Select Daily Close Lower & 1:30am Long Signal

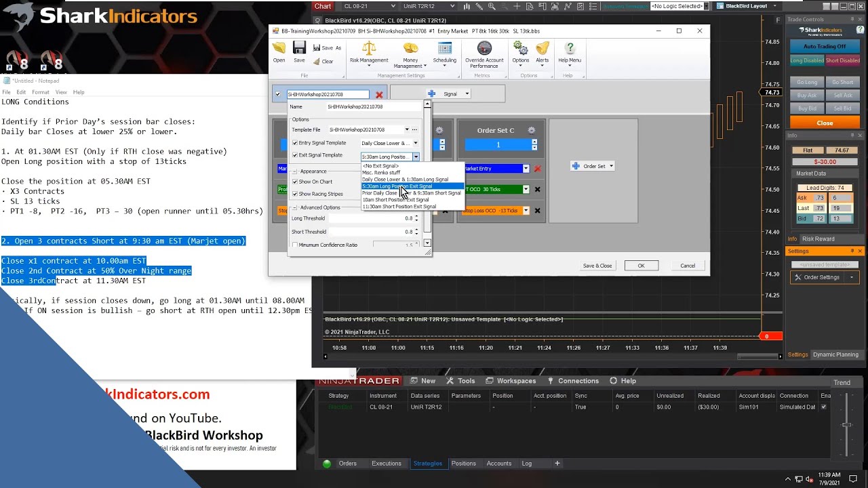tap(406, 180)
